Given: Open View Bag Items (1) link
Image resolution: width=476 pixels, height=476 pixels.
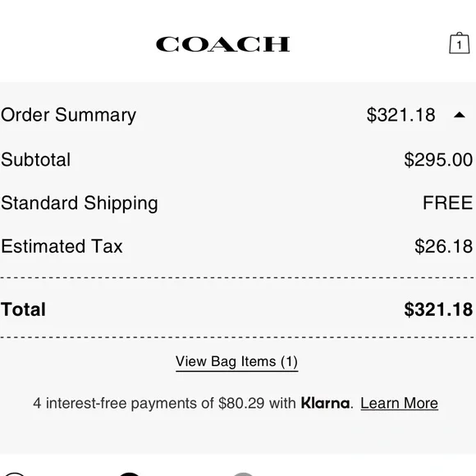Looking at the screenshot, I should [x=237, y=362].
